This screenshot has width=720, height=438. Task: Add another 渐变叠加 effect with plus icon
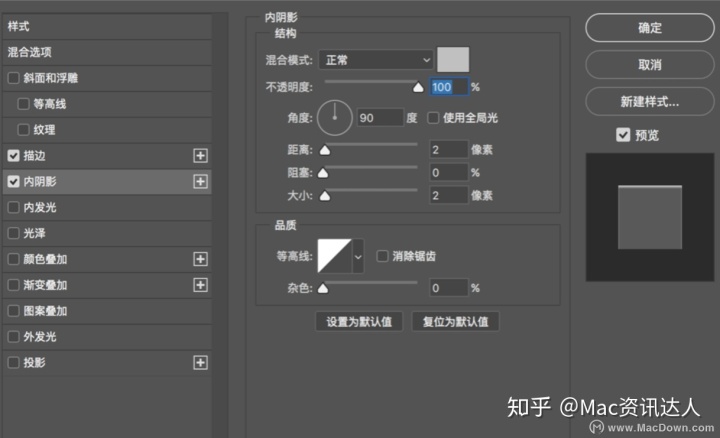point(200,285)
